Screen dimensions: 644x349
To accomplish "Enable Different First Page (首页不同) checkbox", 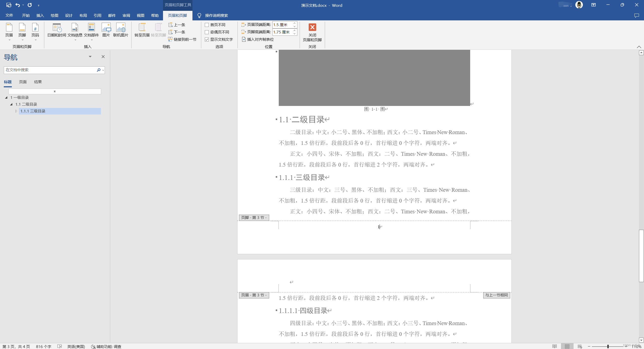I will 207,25.
